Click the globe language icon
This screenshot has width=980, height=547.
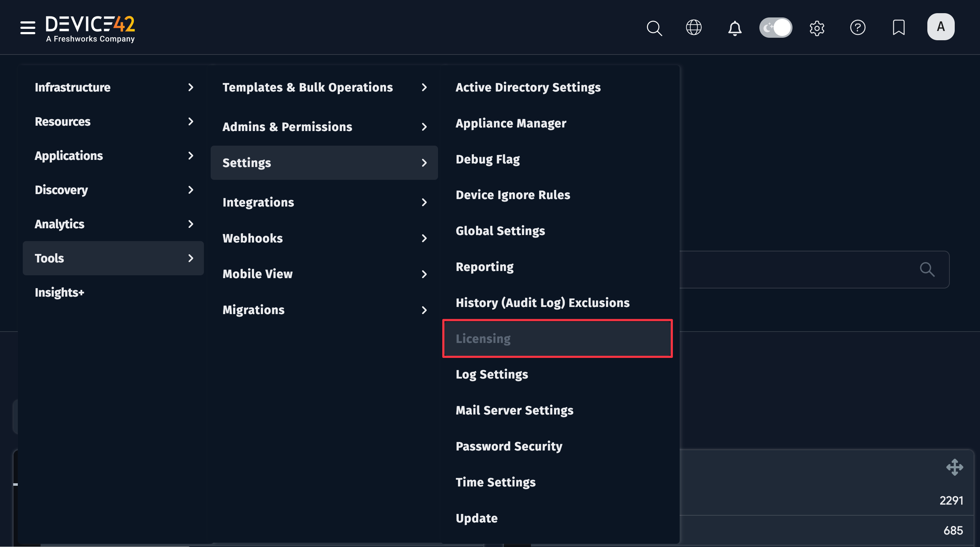point(694,27)
